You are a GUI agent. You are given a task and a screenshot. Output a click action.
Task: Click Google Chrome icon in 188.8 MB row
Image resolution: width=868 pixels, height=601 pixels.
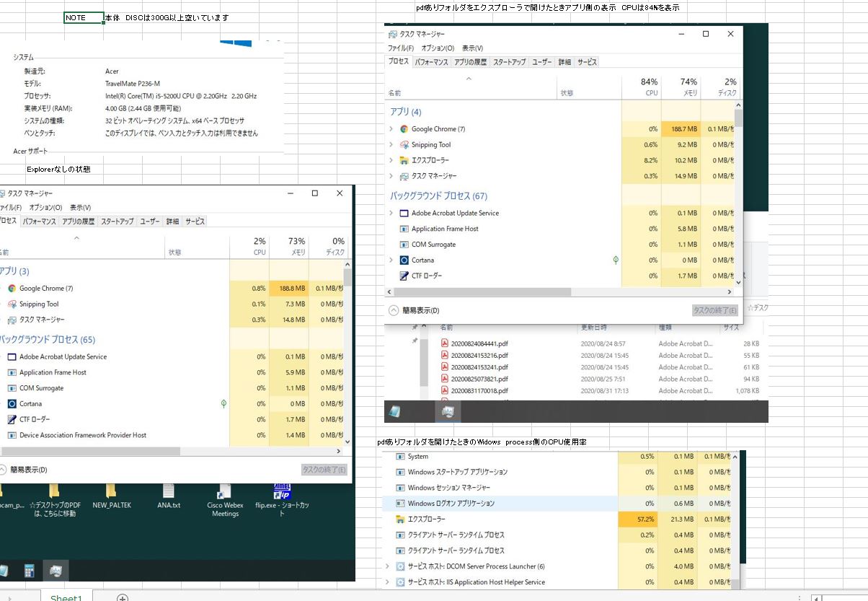tap(12, 289)
